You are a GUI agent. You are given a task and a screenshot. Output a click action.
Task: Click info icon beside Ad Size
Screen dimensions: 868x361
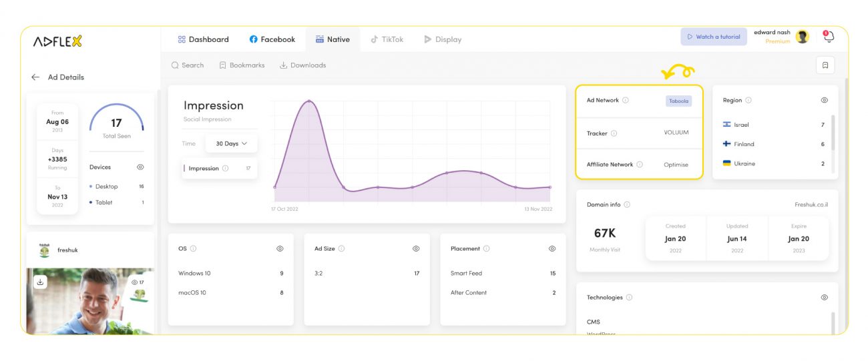341,249
